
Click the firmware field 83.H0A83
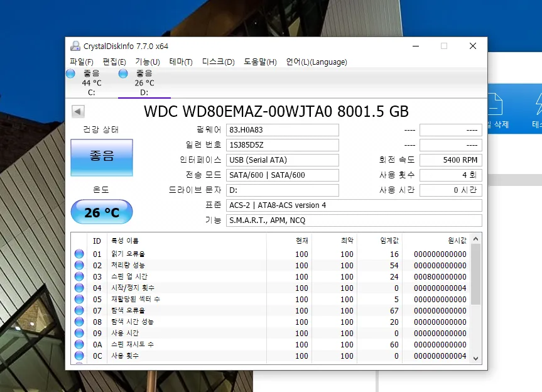tap(283, 130)
